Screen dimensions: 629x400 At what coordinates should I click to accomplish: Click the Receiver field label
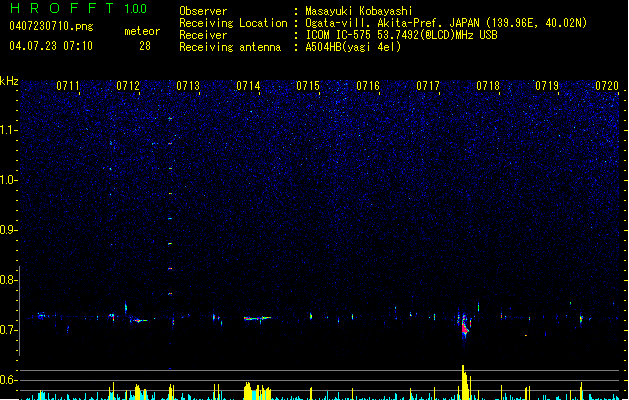click(x=203, y=35)
